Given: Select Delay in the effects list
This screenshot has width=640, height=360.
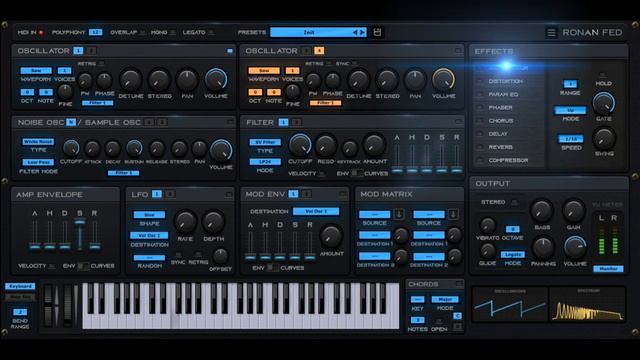Looking at the screenshot, I should (498, 134).
